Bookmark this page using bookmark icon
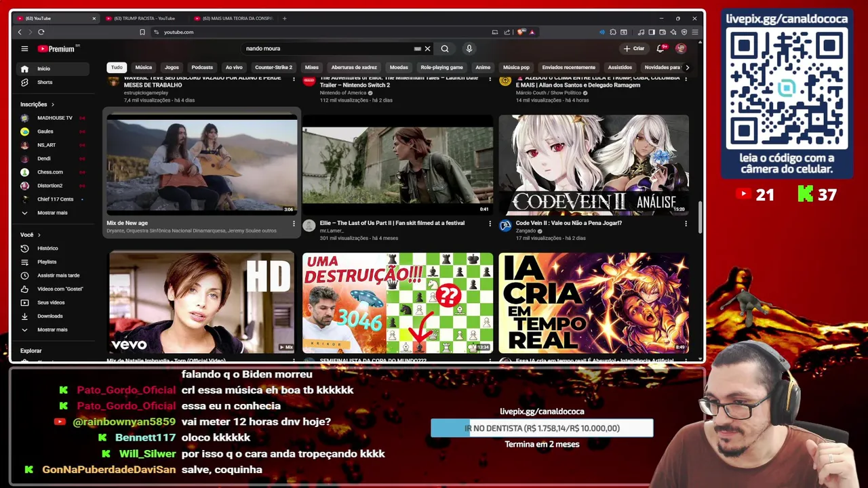 [x=142, y=32]
